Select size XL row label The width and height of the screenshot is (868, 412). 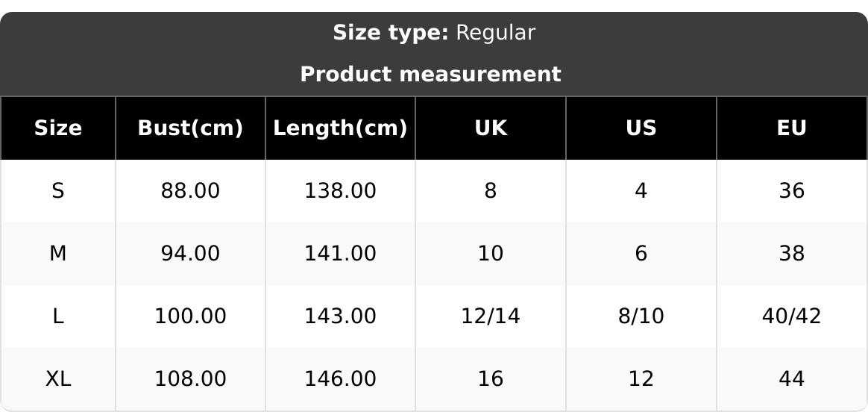tap(58, 379)
